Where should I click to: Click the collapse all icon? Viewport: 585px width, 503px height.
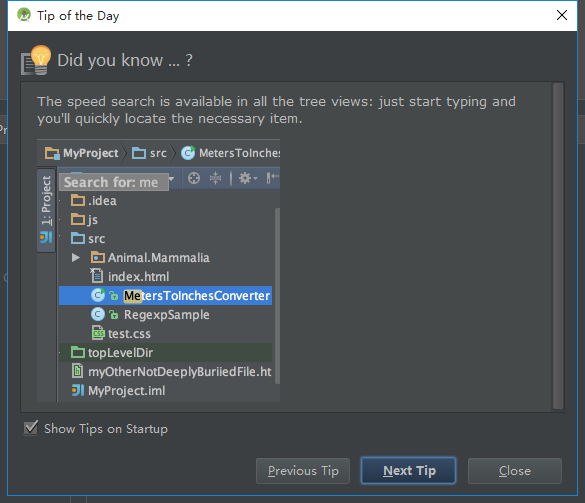coord(215,178)
